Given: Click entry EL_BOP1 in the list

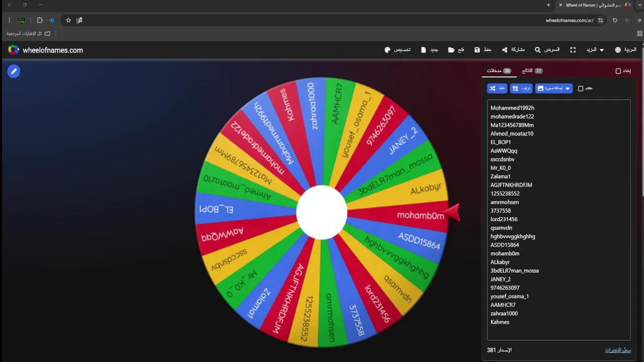Looking at the screenshot, I should click(x=501, y=142).
